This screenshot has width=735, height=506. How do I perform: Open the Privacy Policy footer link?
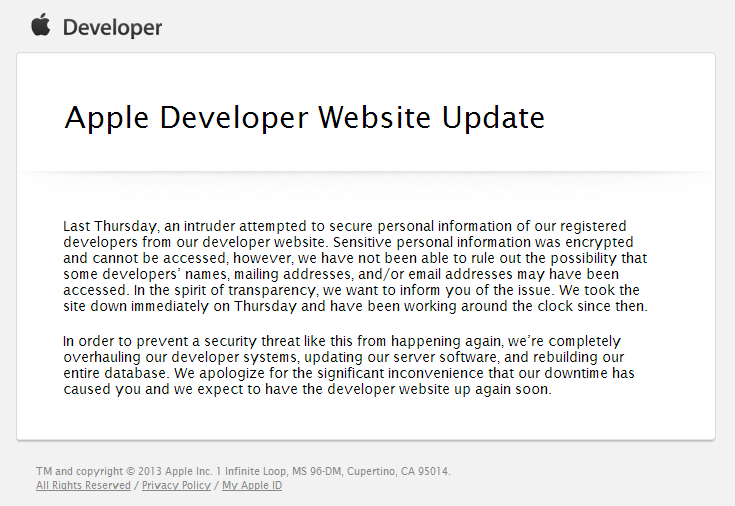coord(176,485)
